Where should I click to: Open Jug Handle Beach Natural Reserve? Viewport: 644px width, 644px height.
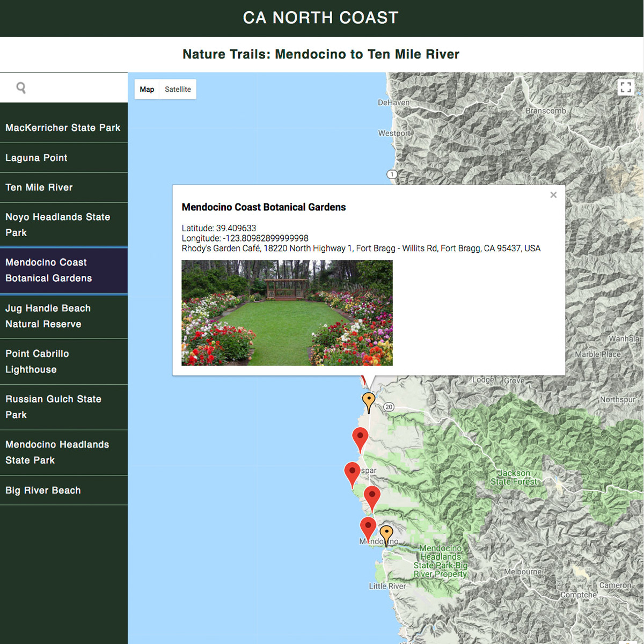pos(64,316)
